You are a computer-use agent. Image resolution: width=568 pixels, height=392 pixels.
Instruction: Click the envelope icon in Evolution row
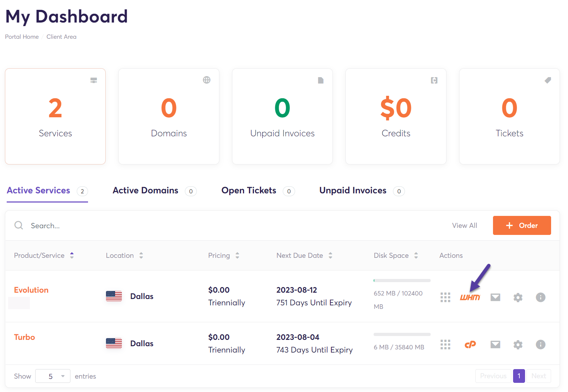[x=495, y=298]
